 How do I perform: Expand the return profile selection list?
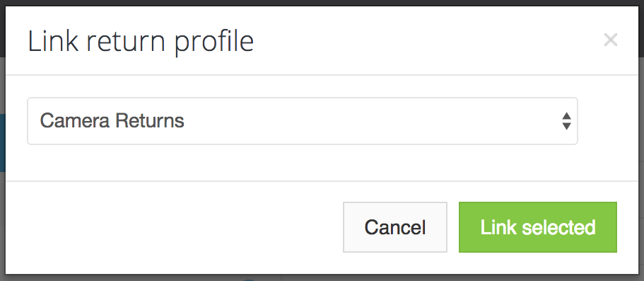pos(303,121)
